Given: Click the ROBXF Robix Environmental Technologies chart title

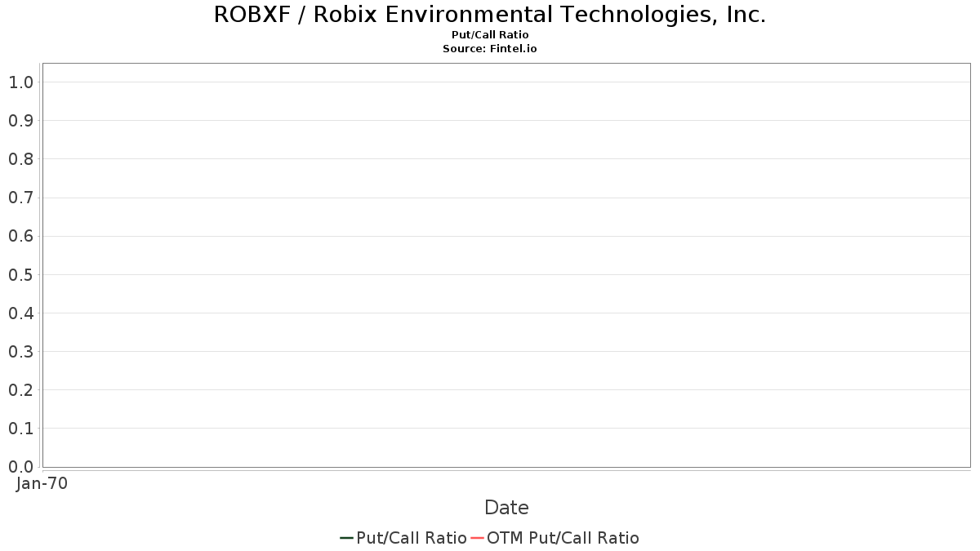Looking at the screenshot, I should click(x=490, y=15).
